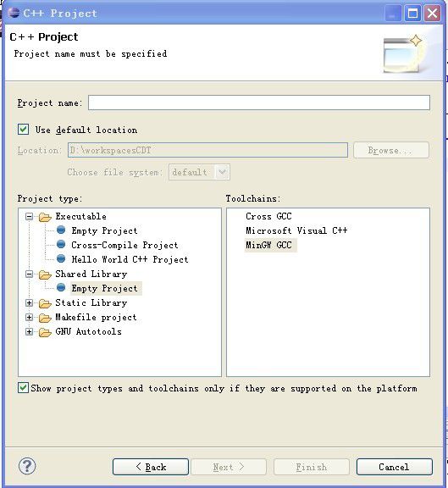The image size is (448, 488).
Task: Click the Static Library folder icon
Action: tap(45, 303)
